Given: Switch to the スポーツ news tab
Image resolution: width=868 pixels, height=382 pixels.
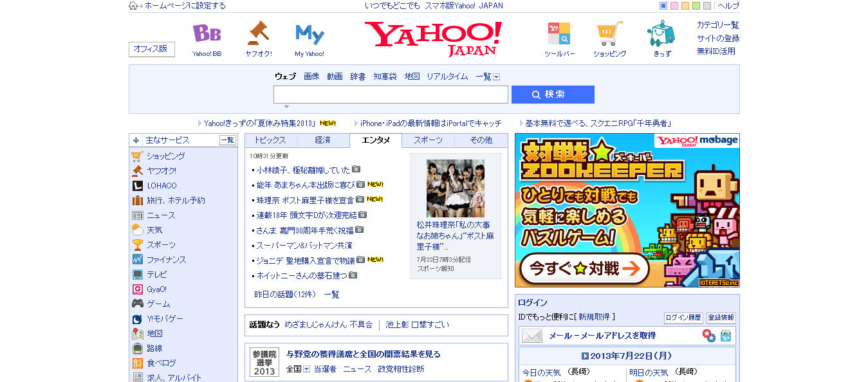Looking at the screenshot, I should [428, 140].
